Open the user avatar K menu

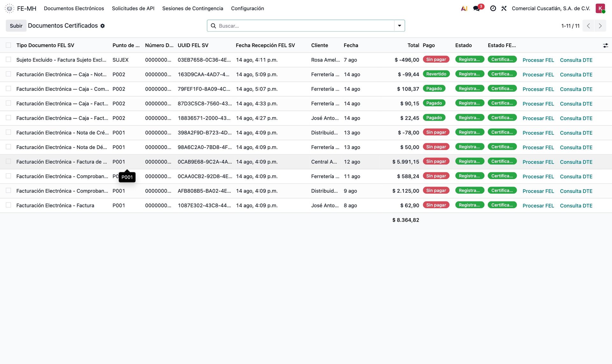[x=600, y=8]
